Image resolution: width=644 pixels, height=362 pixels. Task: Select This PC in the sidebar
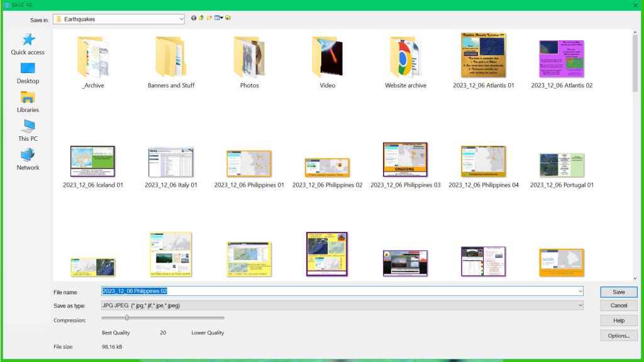pos(28,130)
